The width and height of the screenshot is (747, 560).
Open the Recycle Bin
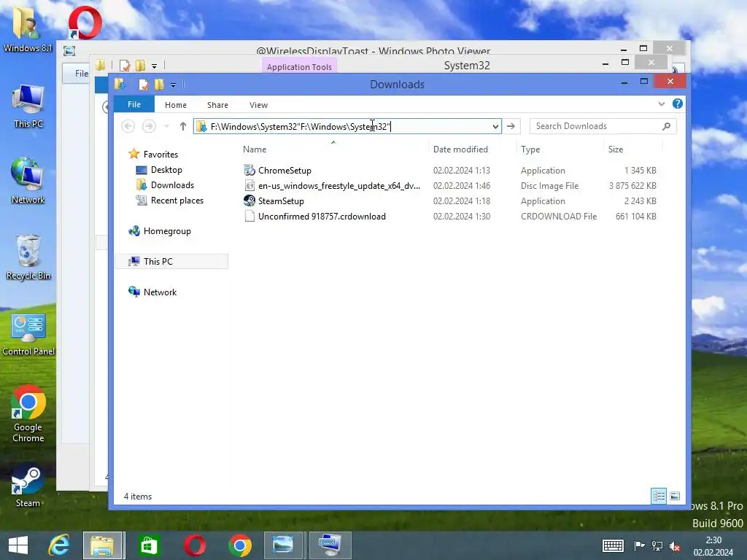click(28, 257)
